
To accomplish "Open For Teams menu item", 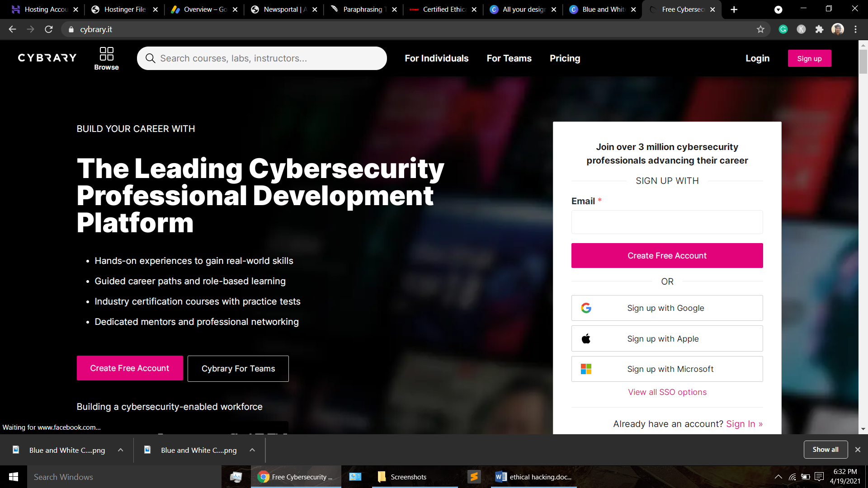I will pyautogui.click(x=509, y=58).
